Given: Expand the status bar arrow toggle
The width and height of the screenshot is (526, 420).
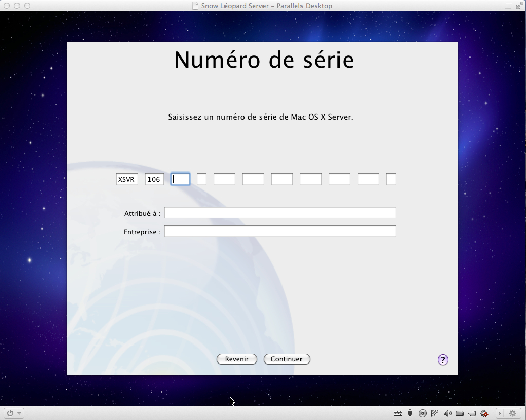Looking at the screenshot, I should click(x=499, y=413).
